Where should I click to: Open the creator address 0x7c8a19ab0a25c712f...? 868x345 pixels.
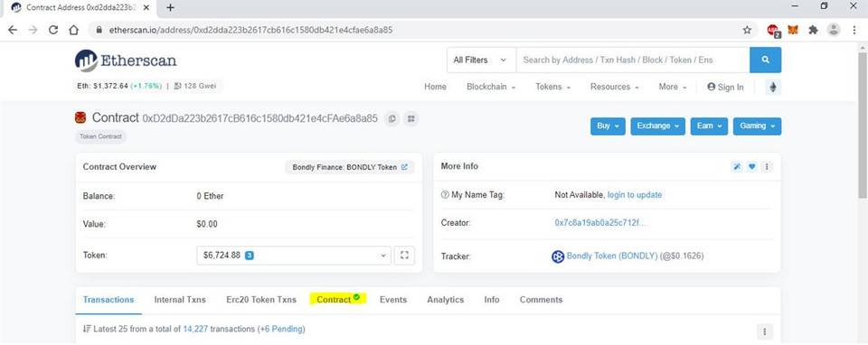point(600,223)
